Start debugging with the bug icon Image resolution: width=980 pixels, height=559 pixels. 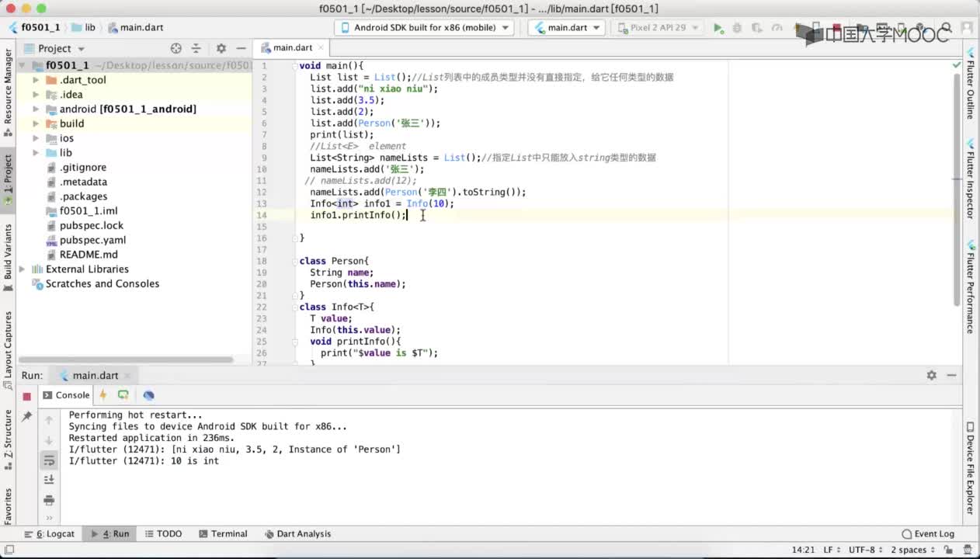pos(737,28)
